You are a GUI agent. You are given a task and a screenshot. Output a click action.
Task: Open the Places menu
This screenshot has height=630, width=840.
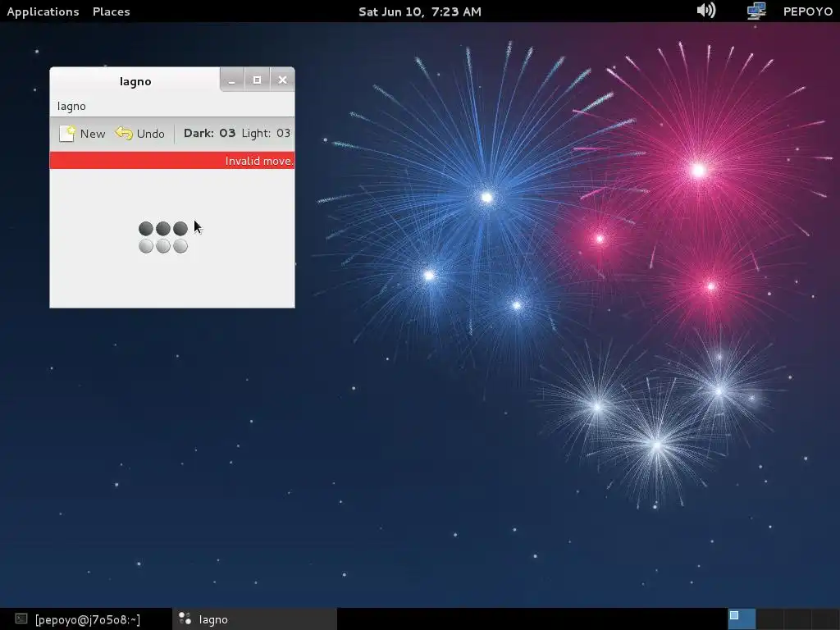(112, 11)
